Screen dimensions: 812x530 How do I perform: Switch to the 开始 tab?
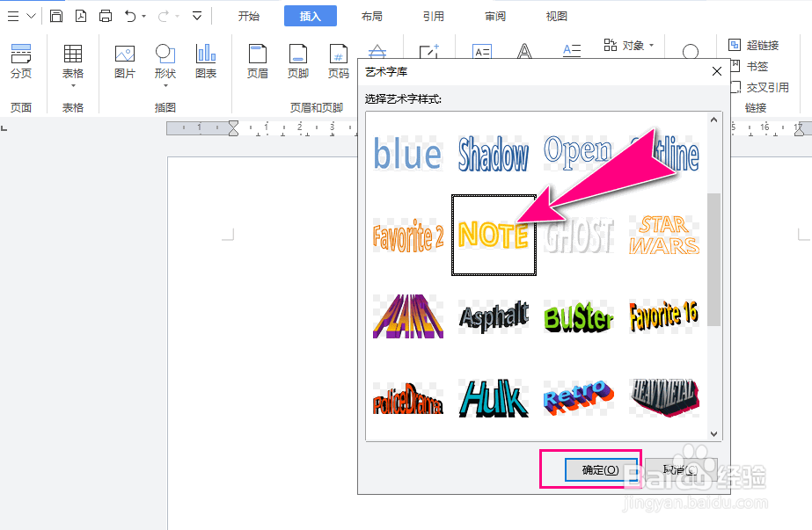coord(249,16)
